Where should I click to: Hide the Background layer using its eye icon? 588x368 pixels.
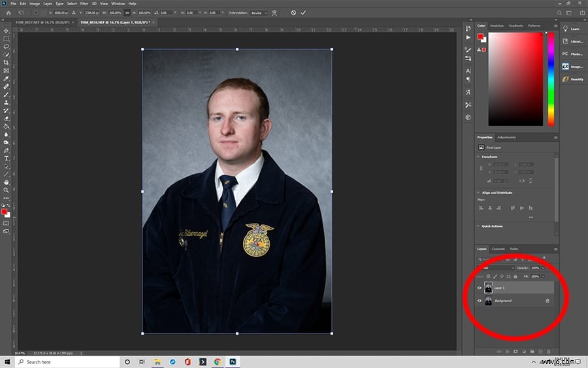click(480, 301)
